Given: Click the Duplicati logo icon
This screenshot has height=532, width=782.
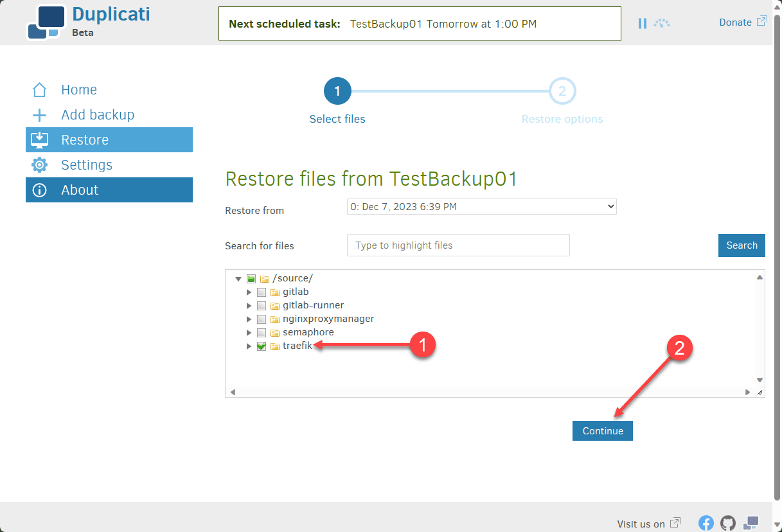Looking at the screenshot, I should point(46,22).
